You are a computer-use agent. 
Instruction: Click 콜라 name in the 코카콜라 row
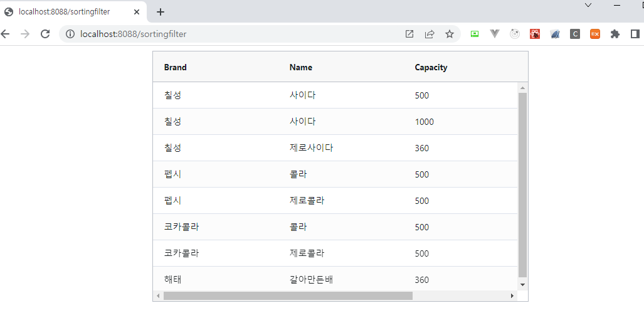(298, 227)
